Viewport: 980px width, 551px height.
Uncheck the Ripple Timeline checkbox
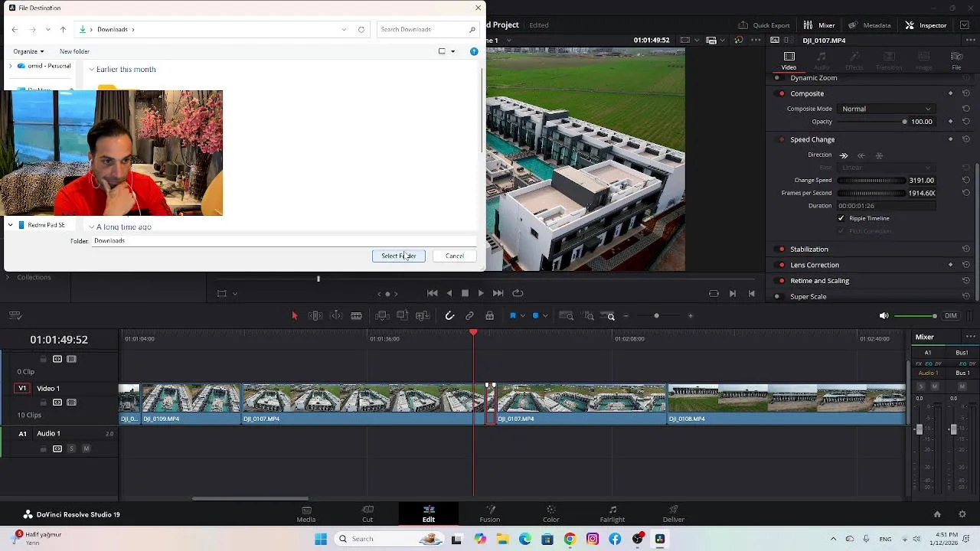click(x=841, y=218)
